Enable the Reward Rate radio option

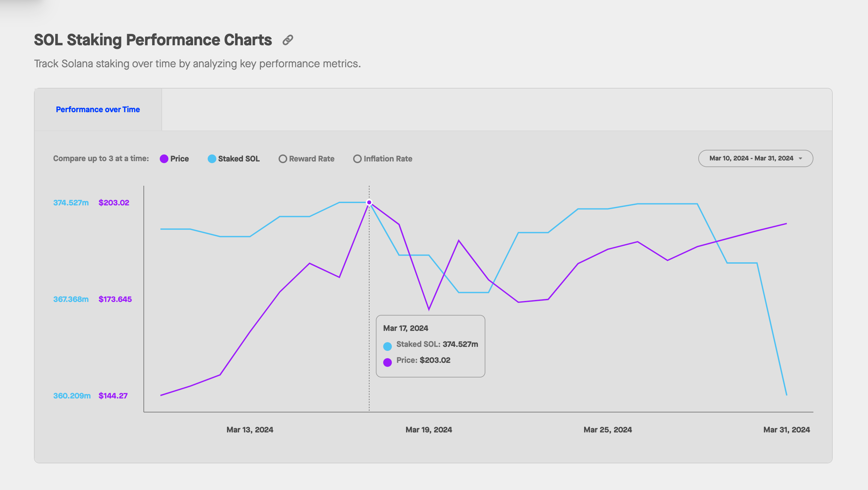click(x=283, y=159)
